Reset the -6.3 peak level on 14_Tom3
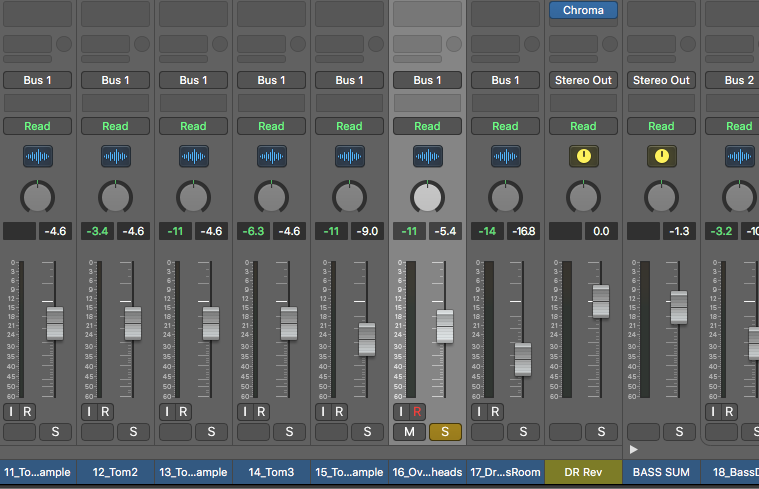 253,231
